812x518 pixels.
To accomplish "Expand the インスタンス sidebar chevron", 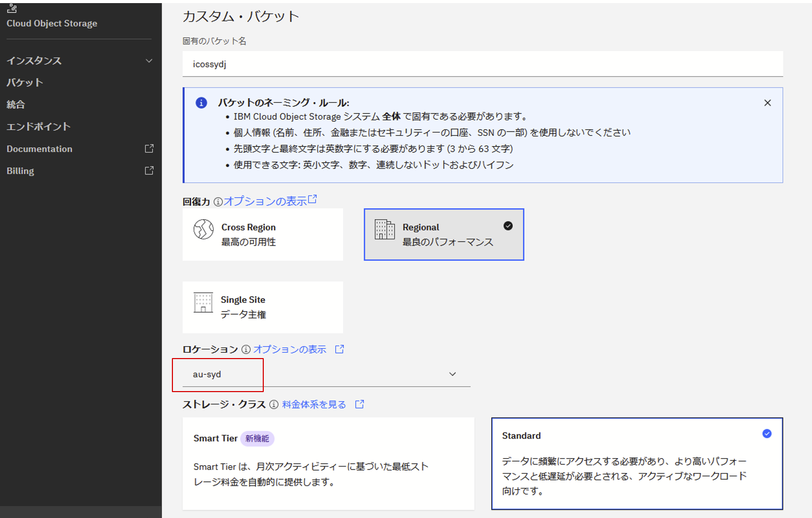I will pos(149,61).
